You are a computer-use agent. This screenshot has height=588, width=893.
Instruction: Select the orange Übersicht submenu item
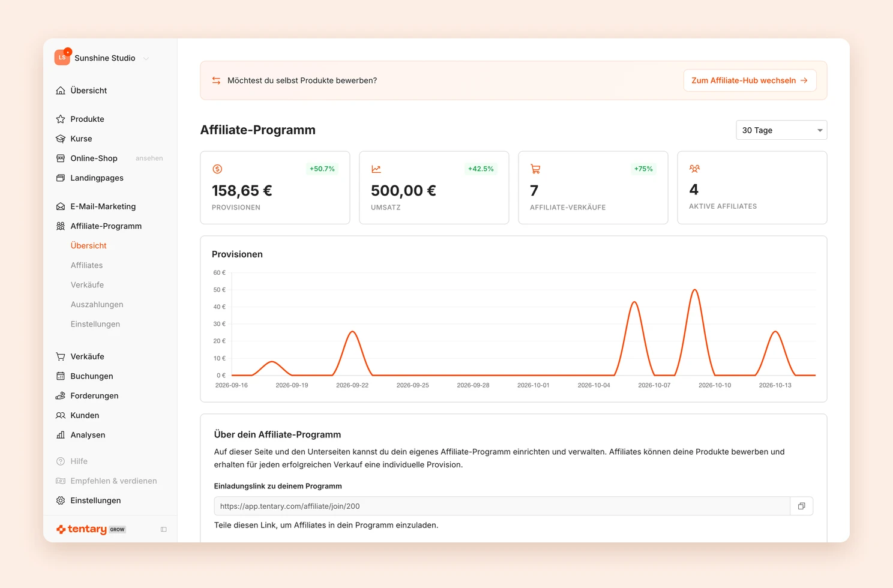88,245
